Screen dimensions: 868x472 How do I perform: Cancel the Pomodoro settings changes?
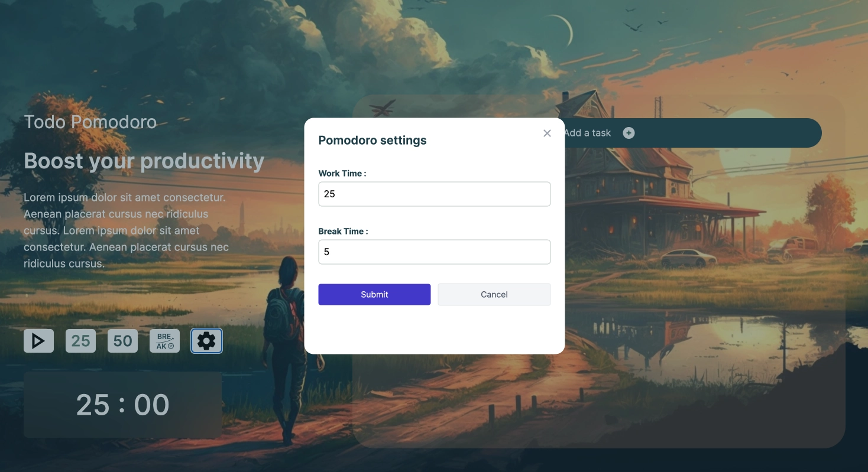pyautogui.click(x=494, y=294)
